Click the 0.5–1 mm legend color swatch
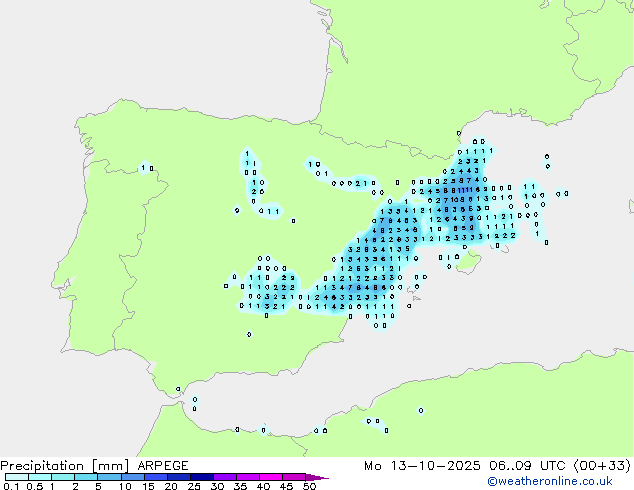Image resolution: width=634 pixels, height=490 pixels. coord(40,477)
